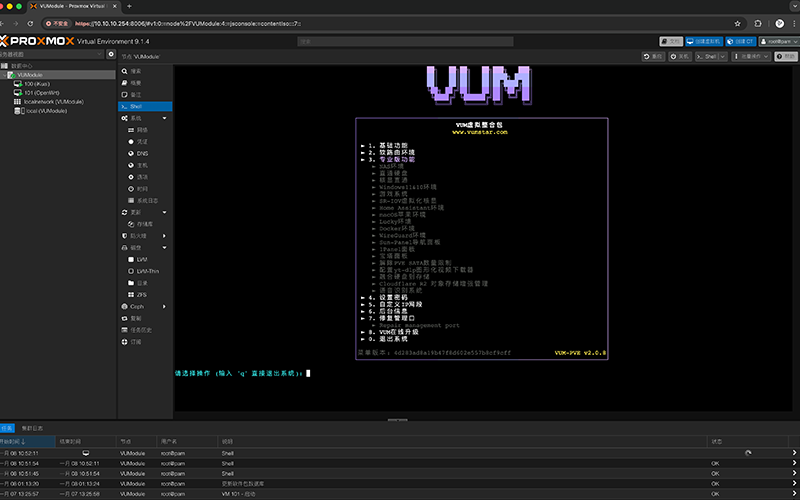Open the 系统日志 (System Log) item

145,201
